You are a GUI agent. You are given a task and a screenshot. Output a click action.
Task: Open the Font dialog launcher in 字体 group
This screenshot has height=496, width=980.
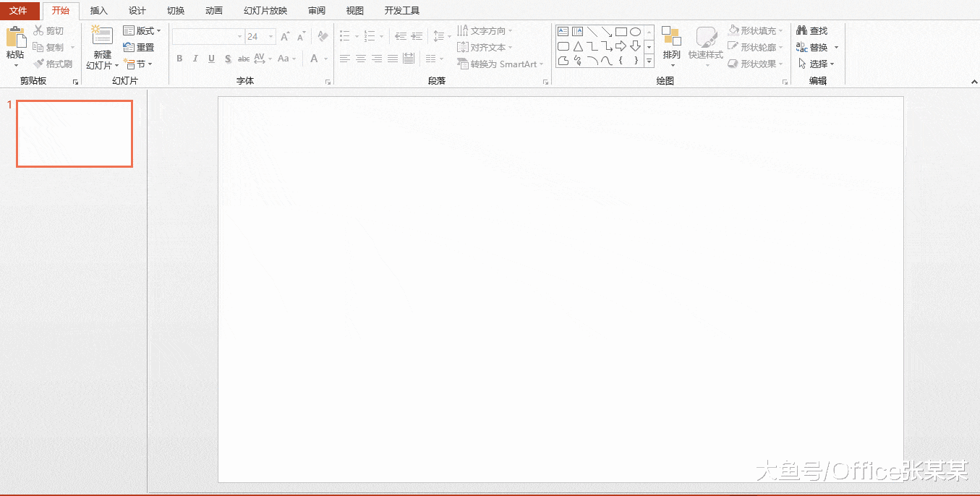click(x=328, y=82)
